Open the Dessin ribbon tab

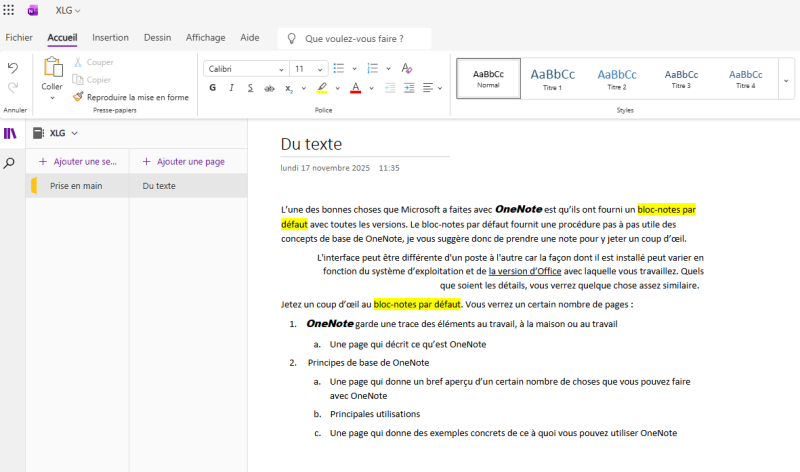coord(158,38)
